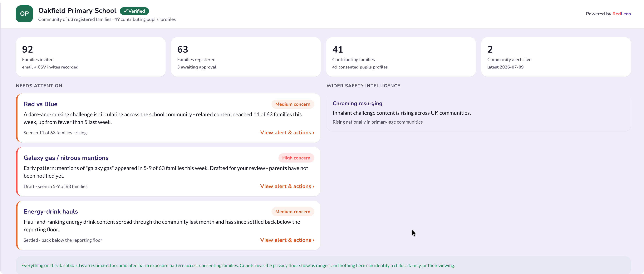Click '49 consented pupils profiles' text

tap(360, 67)
